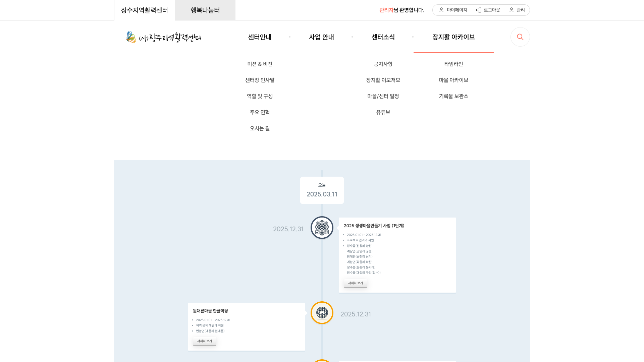Viewport: 644px width, 362px height.
Task: Open the 사업 안내 main menu
Action: [321, 37]
